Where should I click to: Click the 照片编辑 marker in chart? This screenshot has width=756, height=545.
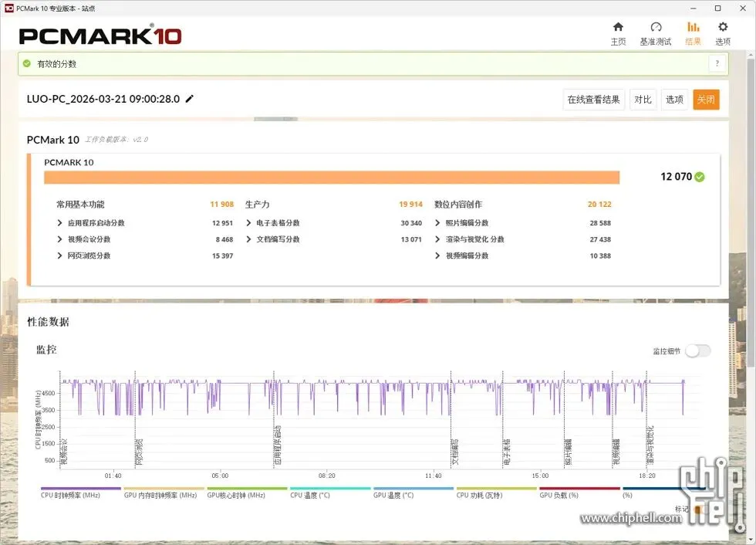(x=569, y=452)
